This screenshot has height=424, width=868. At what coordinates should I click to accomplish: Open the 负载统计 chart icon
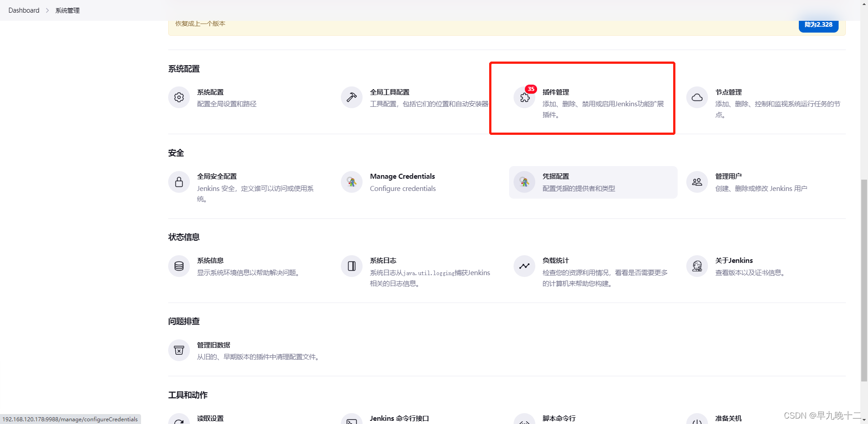(x=524, y=266)
